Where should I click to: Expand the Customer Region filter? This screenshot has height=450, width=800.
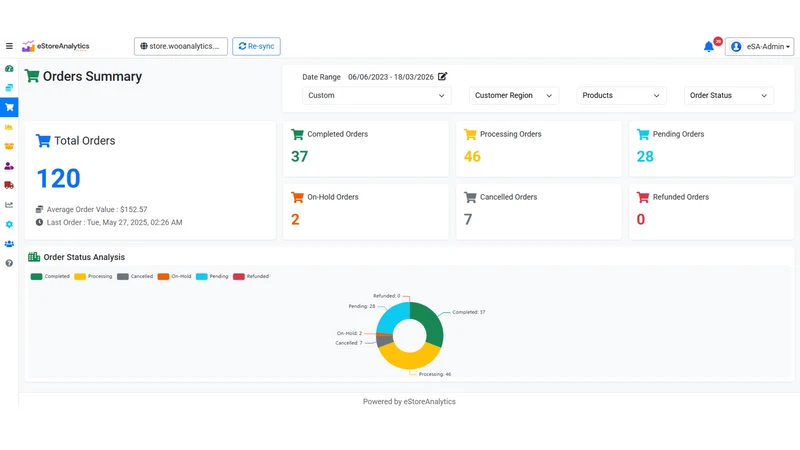tap(514, 95)
